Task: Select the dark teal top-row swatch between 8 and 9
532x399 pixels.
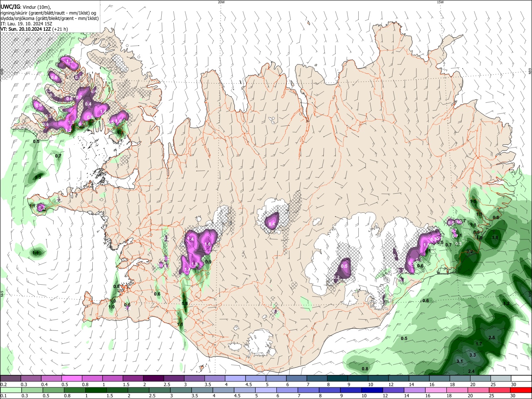Action: [x=337, y=379]
